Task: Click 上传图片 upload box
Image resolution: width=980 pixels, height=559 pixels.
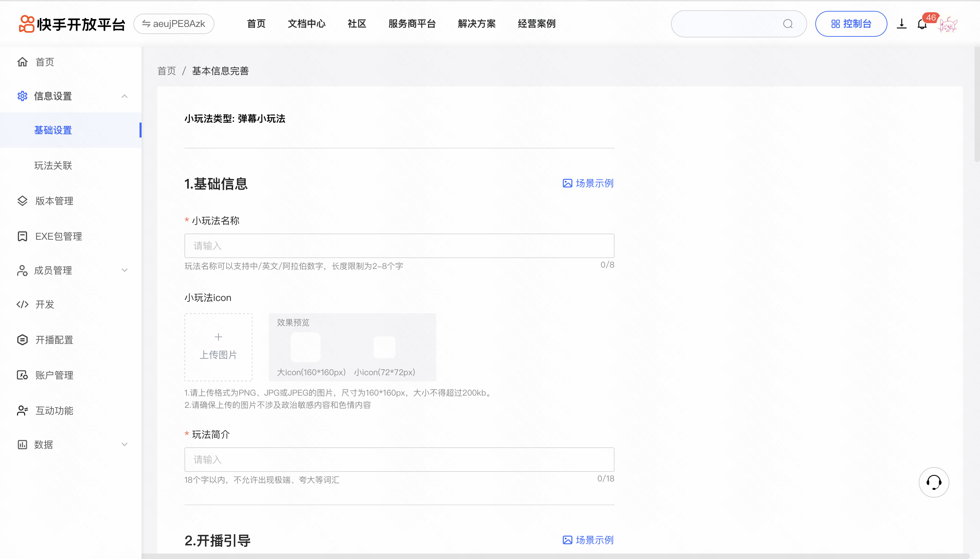Action: 218,347
